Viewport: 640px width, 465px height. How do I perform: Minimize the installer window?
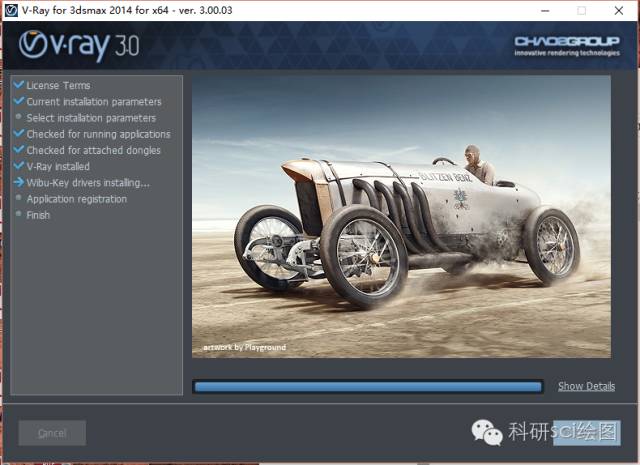pos(544,11)
